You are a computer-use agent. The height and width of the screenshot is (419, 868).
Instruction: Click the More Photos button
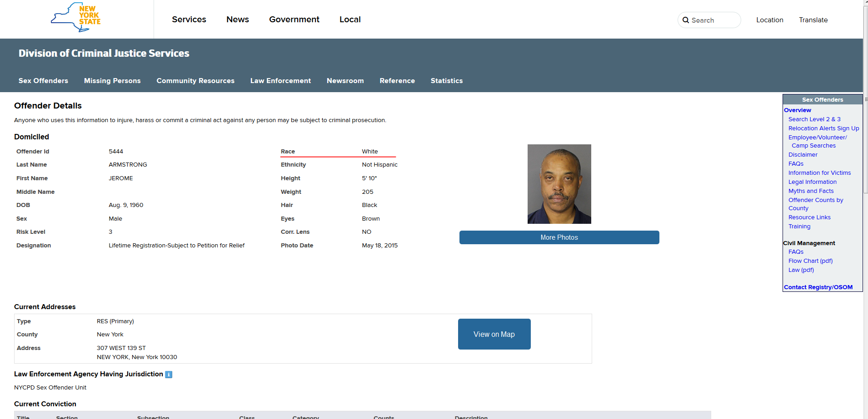pyautogui.click(x=559, y=237)
